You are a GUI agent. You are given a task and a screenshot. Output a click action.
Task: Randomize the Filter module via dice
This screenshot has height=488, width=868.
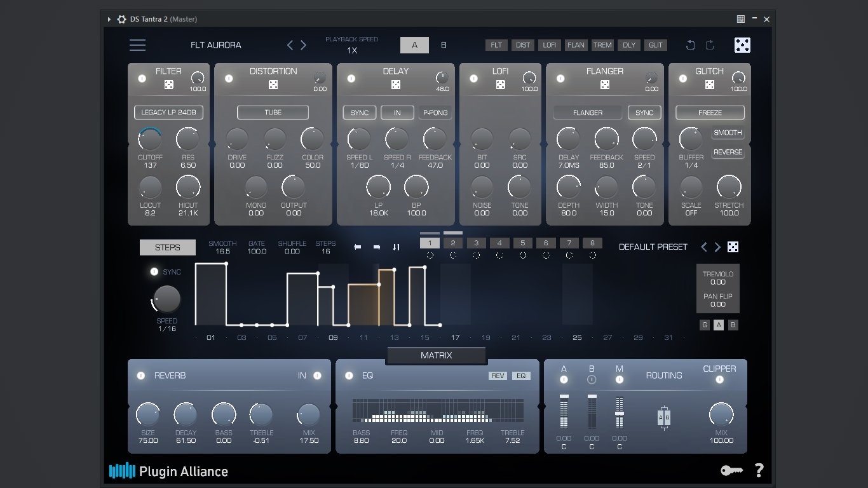168,85
